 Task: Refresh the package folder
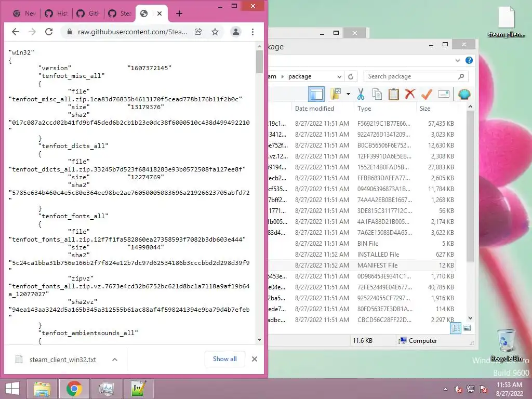351,77
